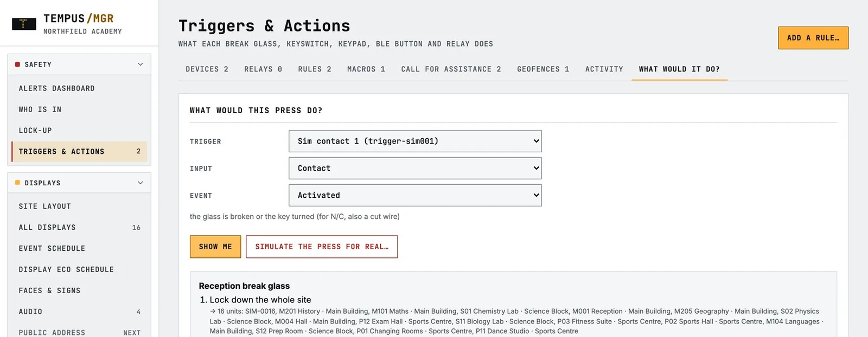Click the Triggers & Actions page title
The width and height of the screenshot is (868, 337).
264,26
